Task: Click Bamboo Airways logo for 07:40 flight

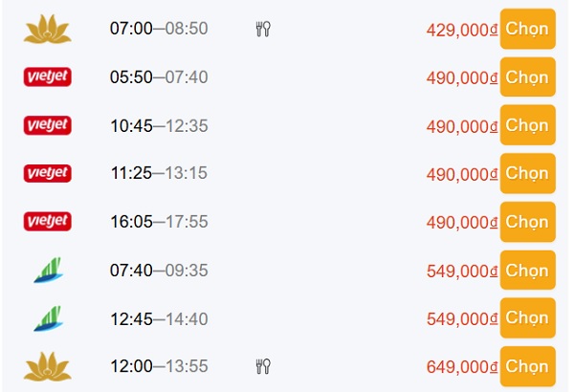Action: [46, 271]
